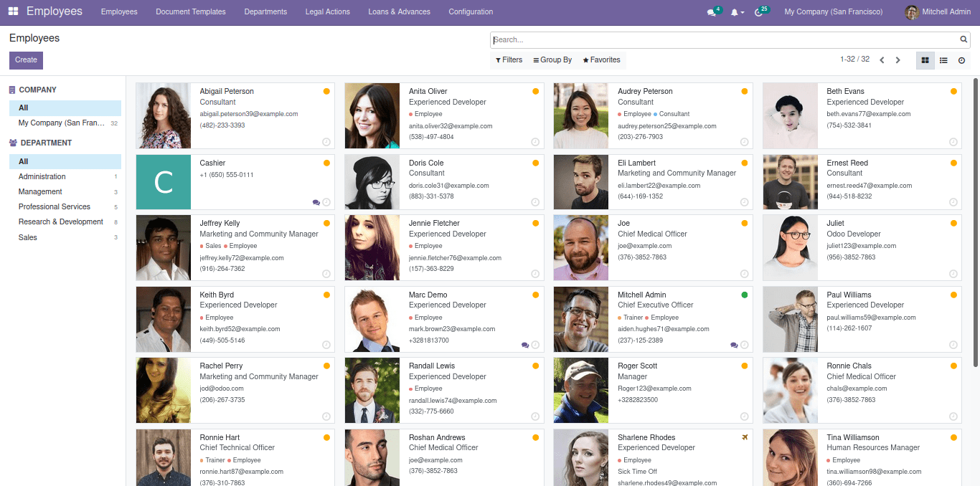This screenshot has height=486, width=980.
Task: Open the Loans & Advances menu
Action: tap(399, 12)
